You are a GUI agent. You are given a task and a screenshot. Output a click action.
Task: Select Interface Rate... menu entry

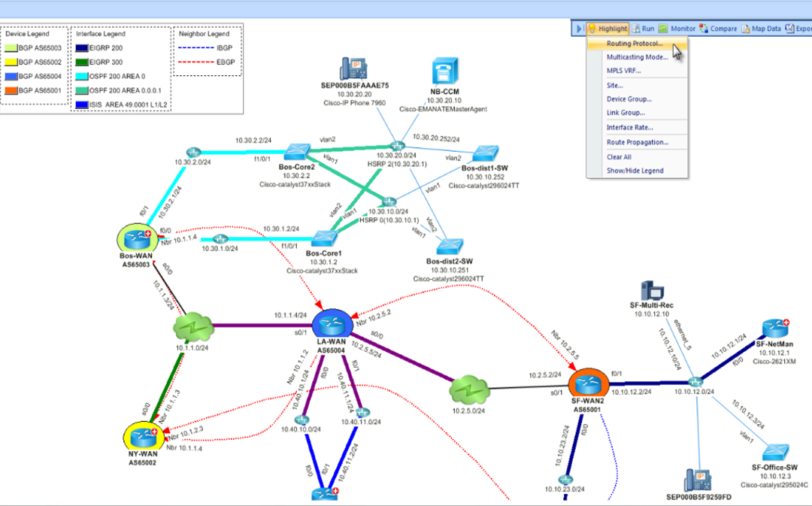coord(637,127)
